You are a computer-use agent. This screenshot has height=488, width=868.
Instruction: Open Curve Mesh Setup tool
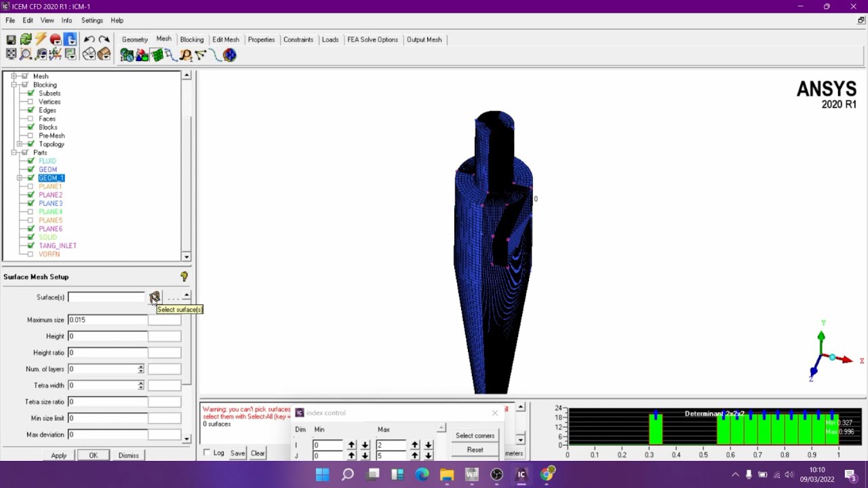point(171,56)
